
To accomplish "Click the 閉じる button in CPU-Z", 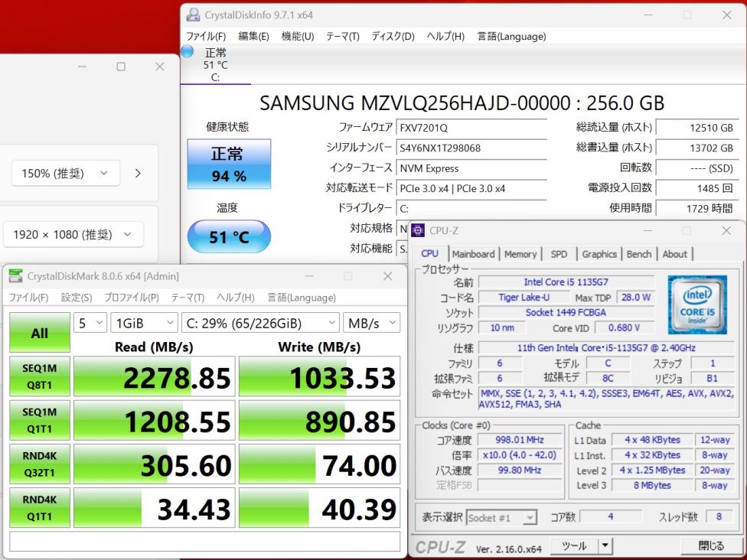I will 711,545.
